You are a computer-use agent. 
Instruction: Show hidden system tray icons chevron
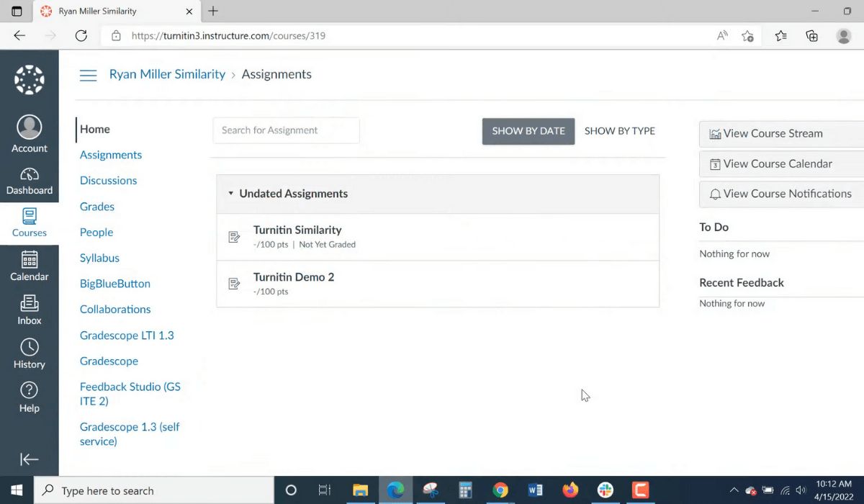(x=734, y=490)
